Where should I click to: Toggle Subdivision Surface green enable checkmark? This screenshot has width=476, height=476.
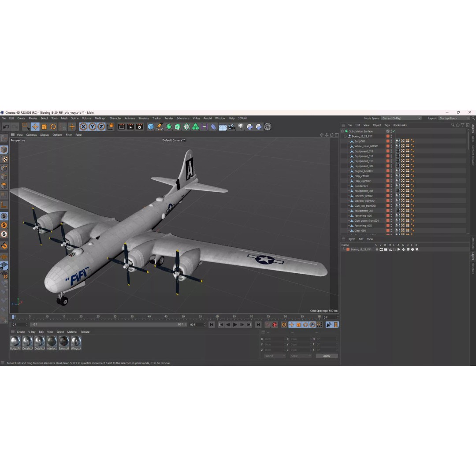[394, 131]
